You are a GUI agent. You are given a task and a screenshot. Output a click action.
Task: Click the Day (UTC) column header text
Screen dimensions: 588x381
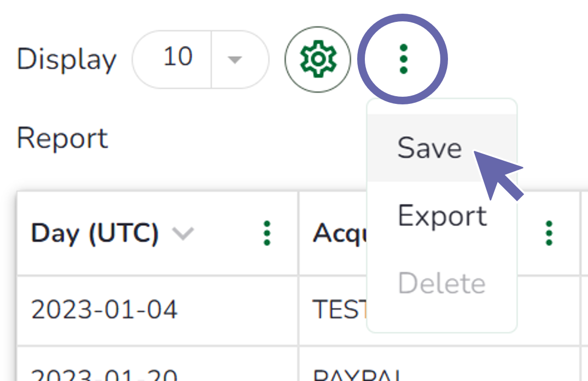click(95, 233)
